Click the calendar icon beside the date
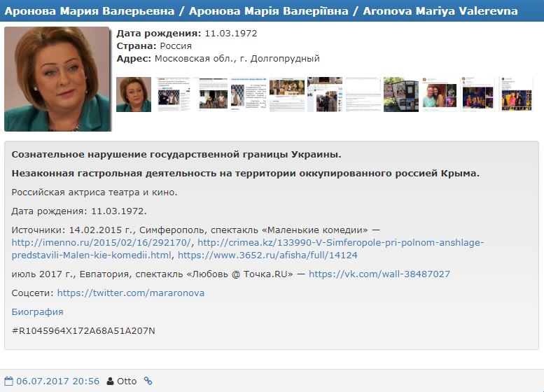The width and height of the screenshot is (544, 392). pyautogui.click(x=8, y=381)
